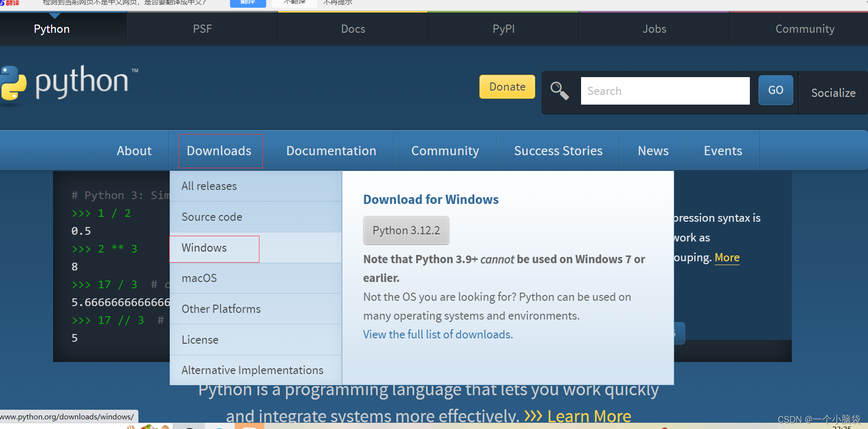Open the About main menu
The image size is (868, 429).
tap(134, 151)
